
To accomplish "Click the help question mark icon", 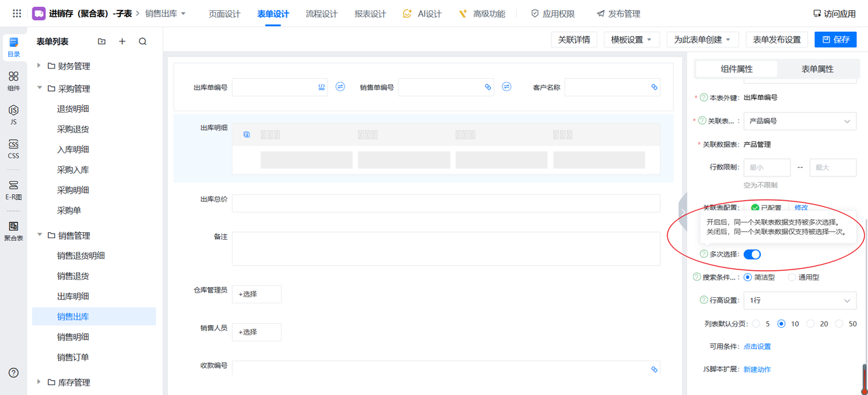I will coord(14,373).
